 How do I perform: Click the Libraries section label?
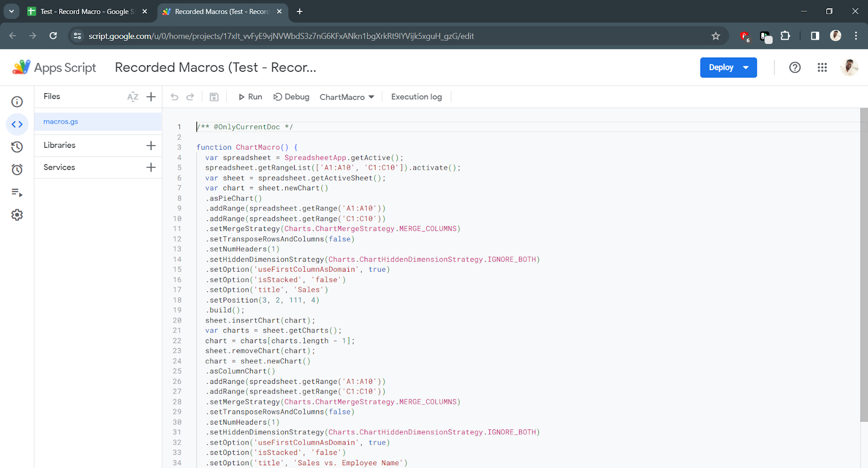(x=60, y=145)
